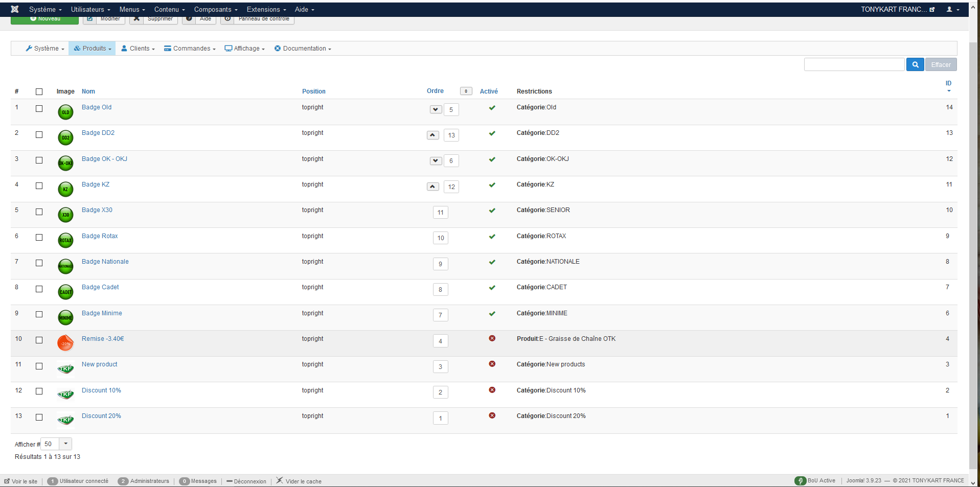980x487 pixels.
Task: Select the Badge Nationale row checkbox
Action: tap(39, 263)
